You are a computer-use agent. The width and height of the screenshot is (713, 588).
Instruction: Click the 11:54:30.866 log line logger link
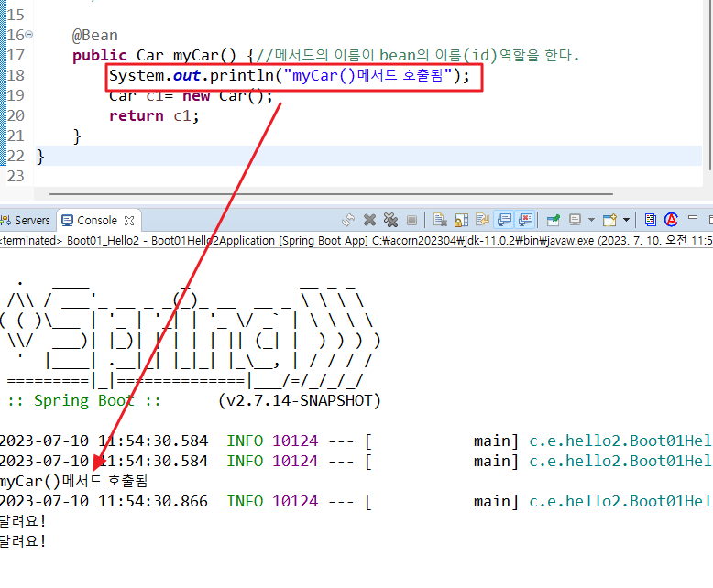pyautogui.click(x=620, y=501)
